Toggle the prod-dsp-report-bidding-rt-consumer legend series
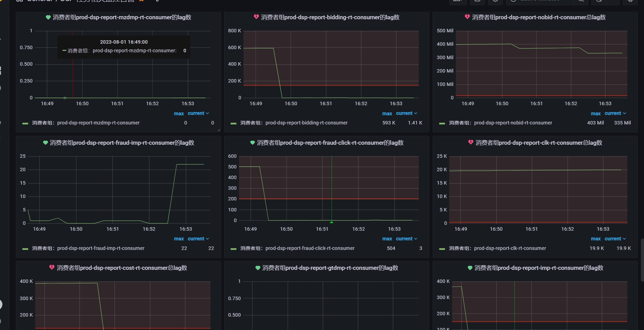 coord(294,123)
